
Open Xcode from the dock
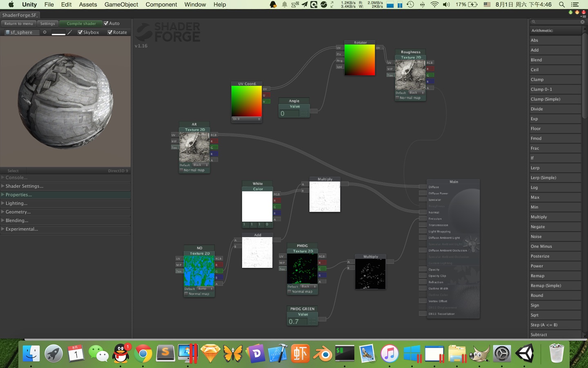pos(278,354)
